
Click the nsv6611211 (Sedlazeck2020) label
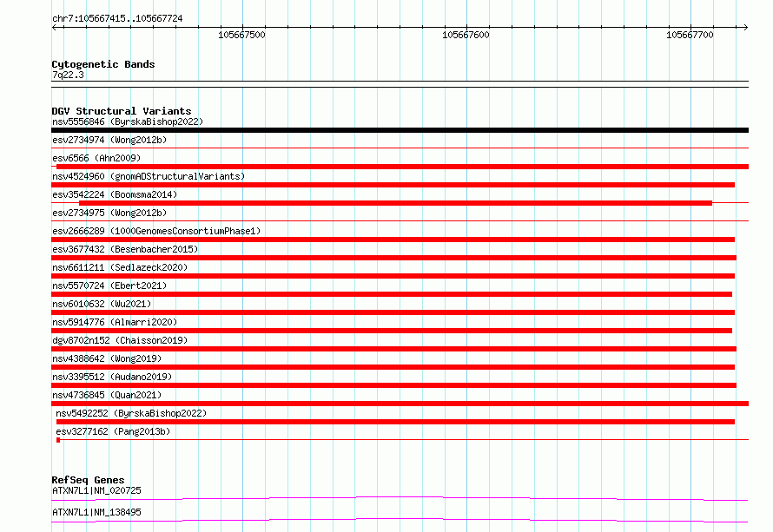pyautogui.click(x=120, y=267)
